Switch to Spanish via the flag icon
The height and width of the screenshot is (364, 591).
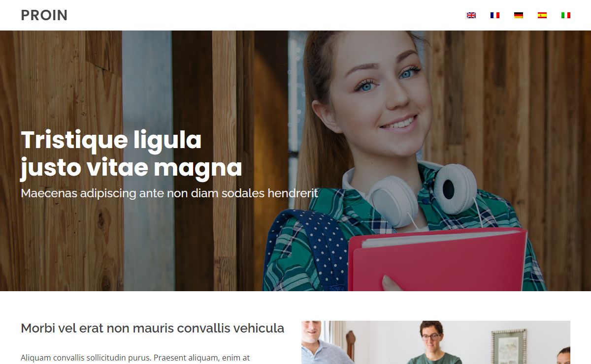[x=542, y=15]
